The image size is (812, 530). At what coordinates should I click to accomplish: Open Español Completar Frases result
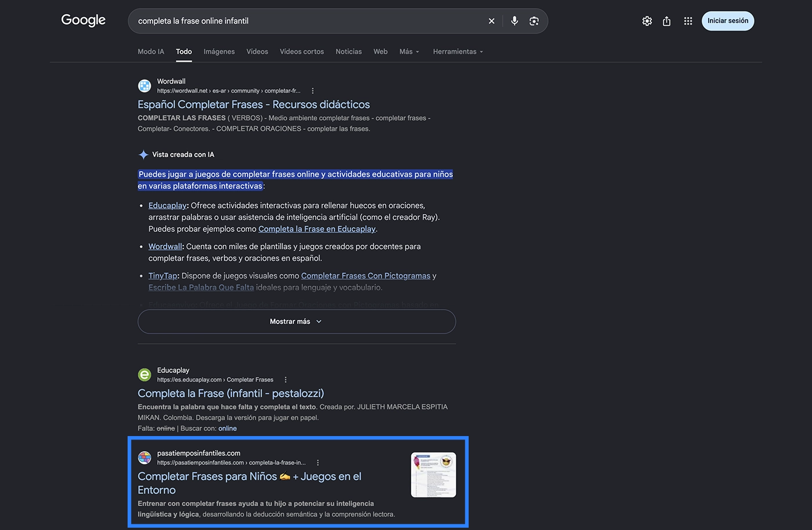pyautogui.click(x=253, y=104)
